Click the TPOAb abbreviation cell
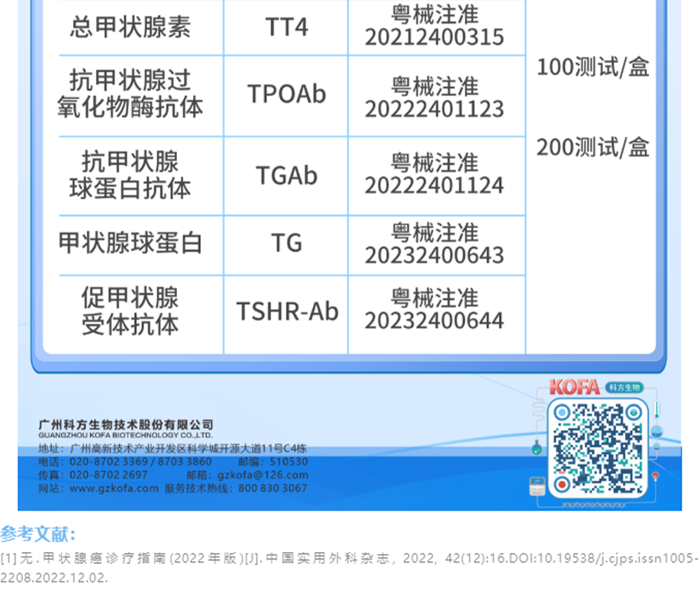Image resolution: width=700 pixels, height=608 pixels. pyautogui.click(x=286, y=95)
